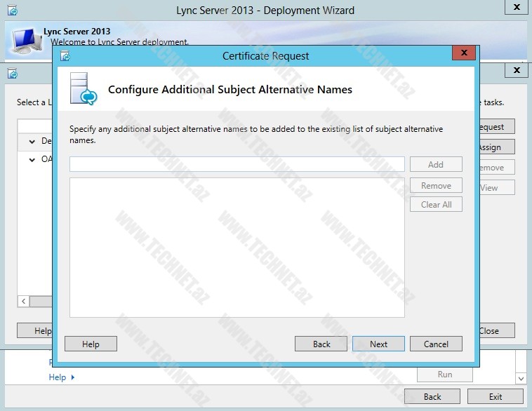
Task: Click the Lync Server 2013 computer icon
Action: coord(25,41)
